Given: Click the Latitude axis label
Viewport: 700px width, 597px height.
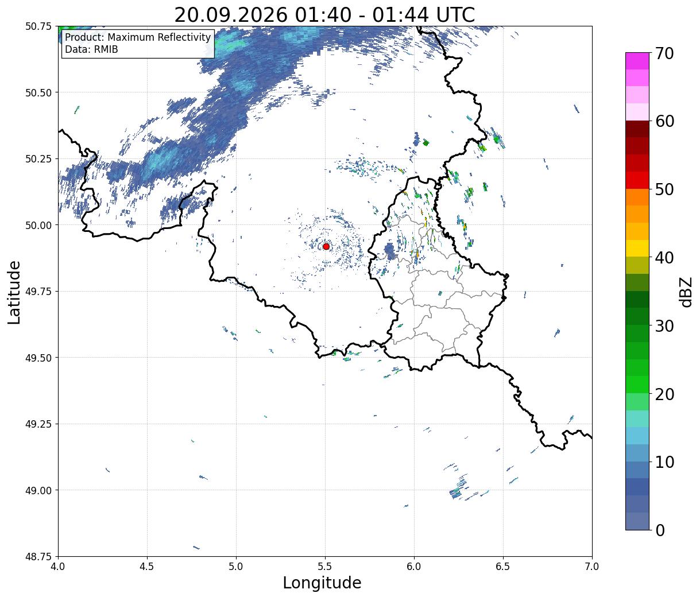Looking at the screenshot, I should [x=14, y=292].
